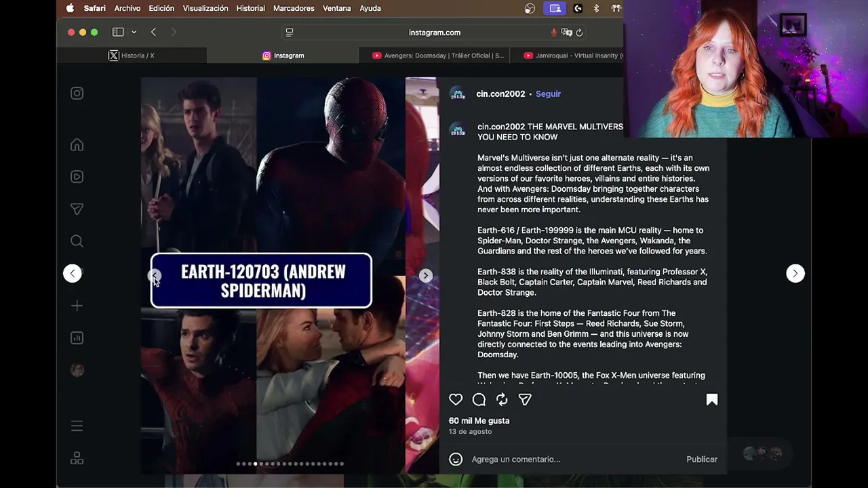Show previous carousel slide
The image size is (868, 488).
tap(155, 275)
